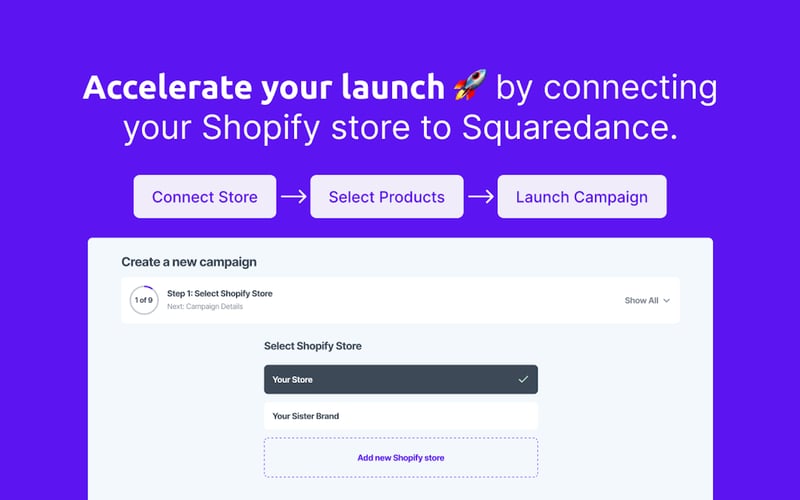Click the chevron next to Show All
Screen dimensions: 800x500
pos(666,301)
